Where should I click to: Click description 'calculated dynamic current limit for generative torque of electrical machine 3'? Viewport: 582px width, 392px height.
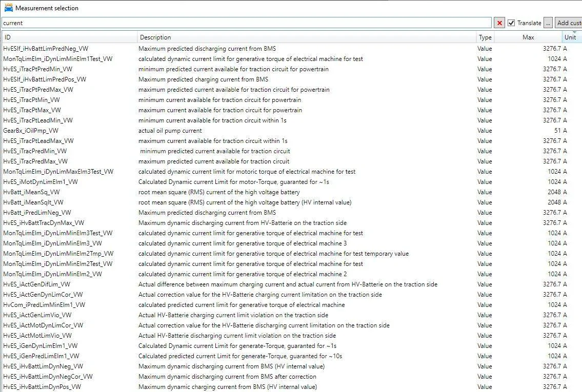[243, 244]
